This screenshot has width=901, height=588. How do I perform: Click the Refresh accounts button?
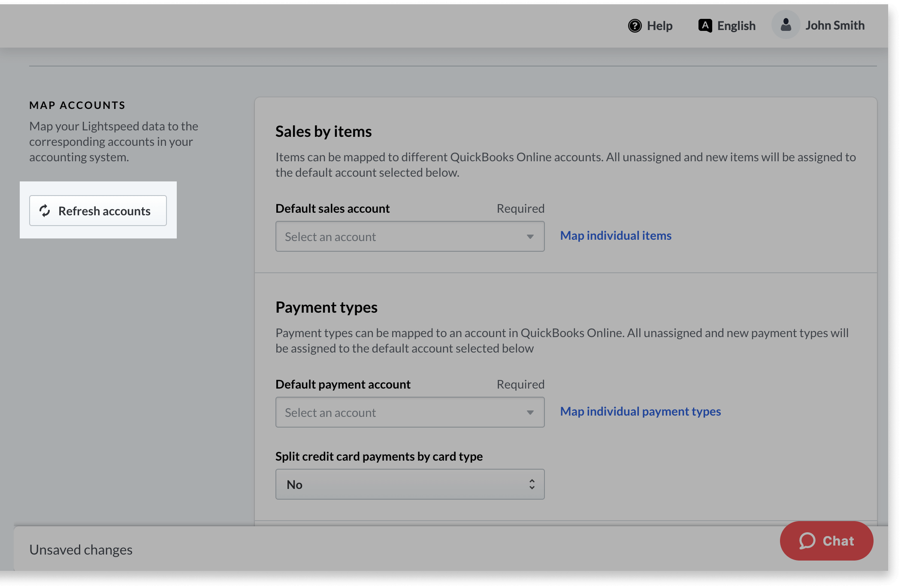[98, 211]
